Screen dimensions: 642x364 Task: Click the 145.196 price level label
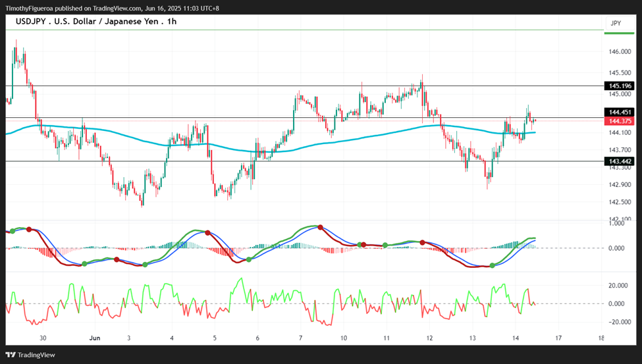click(x=620, y=86)
